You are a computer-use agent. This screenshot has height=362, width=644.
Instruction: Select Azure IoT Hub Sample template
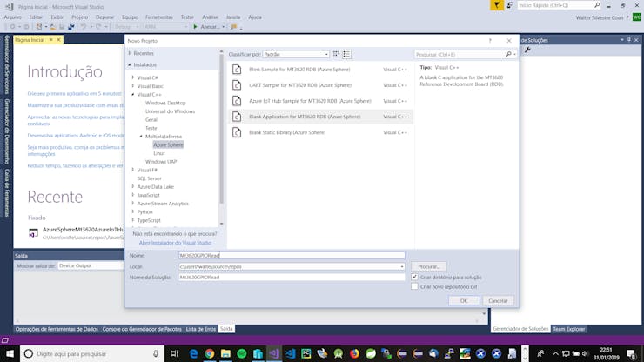[x=320, y=101]
